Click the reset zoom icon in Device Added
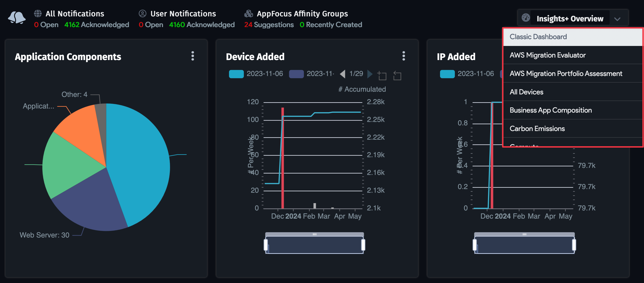The height and width of the screenshot is (283, 644). click(x=397, y=75)
